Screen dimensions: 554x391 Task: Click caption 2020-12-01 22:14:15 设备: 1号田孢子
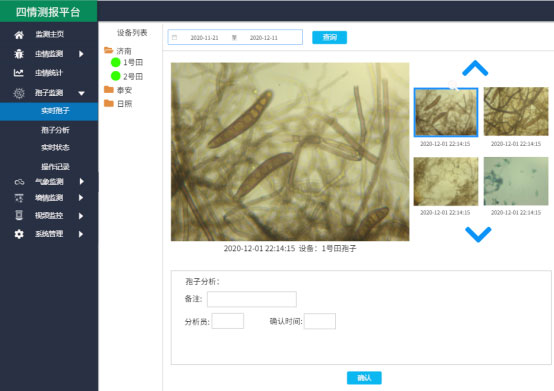290,248
